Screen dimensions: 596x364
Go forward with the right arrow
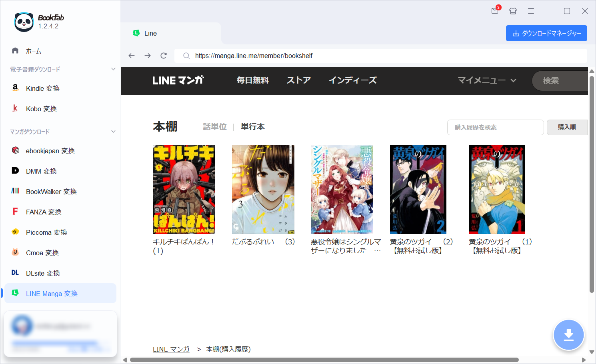pos(148,56)
